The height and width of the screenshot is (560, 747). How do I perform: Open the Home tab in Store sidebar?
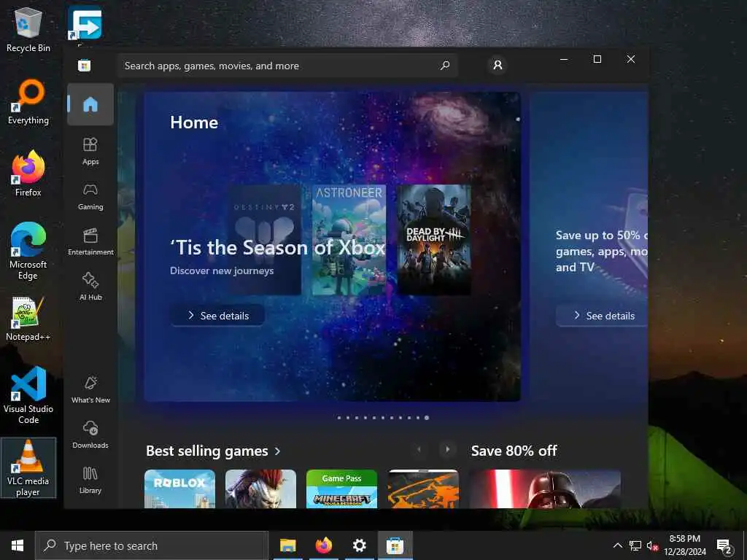90,104
